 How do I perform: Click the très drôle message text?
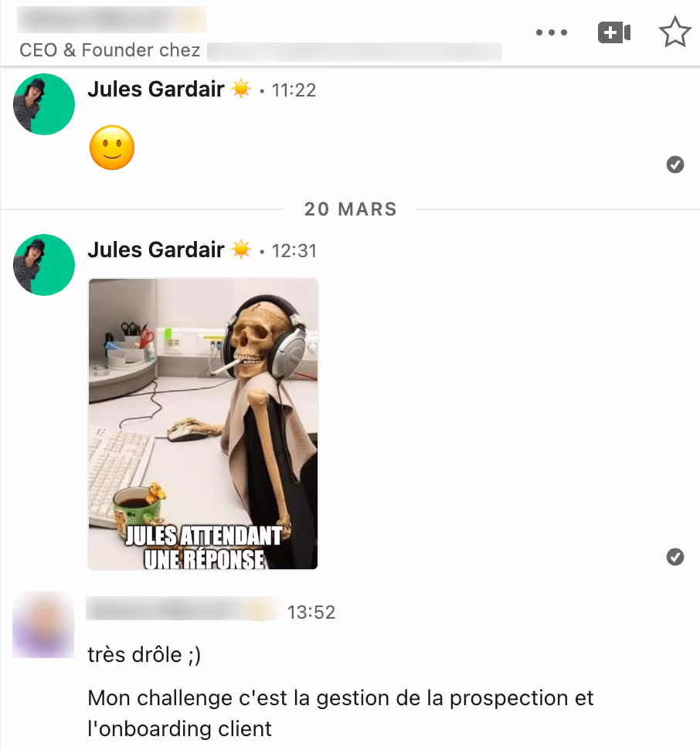click(144, 654)
